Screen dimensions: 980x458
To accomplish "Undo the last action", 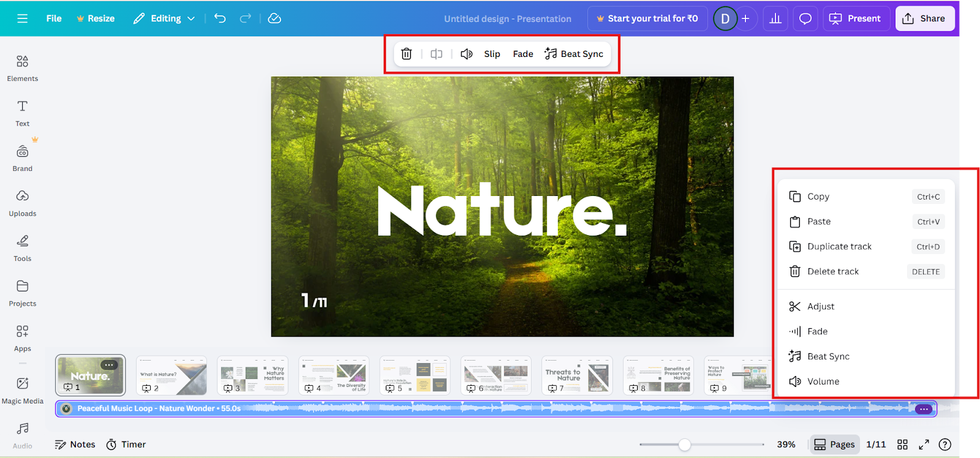I will [220, 18].
